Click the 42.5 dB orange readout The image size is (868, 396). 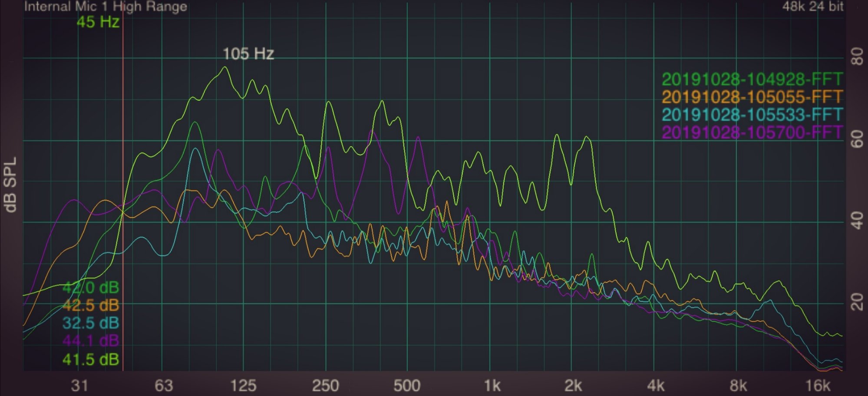click(90, 306)
